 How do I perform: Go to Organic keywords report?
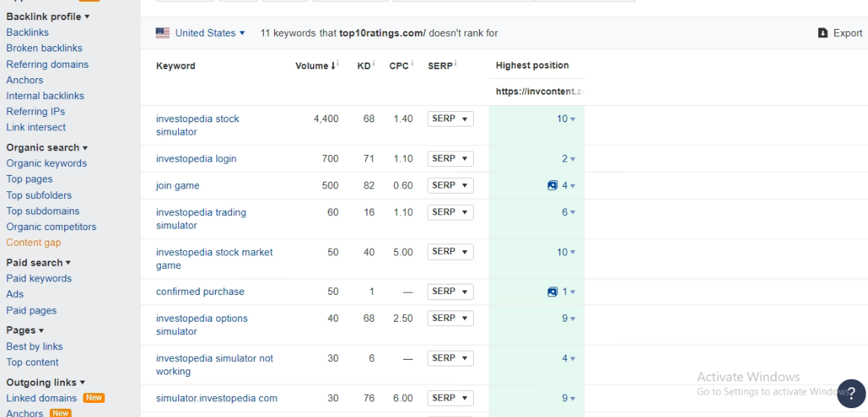tap(46, 163)
